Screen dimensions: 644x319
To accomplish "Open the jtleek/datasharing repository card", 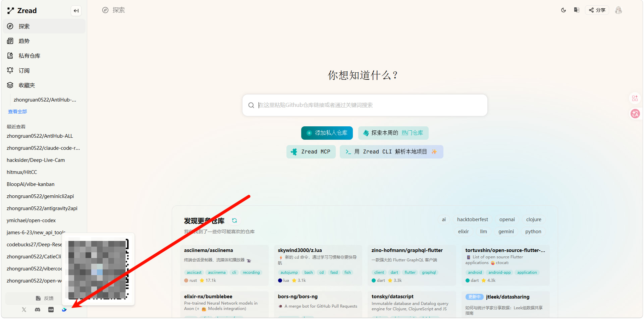I will coord(505,304).
